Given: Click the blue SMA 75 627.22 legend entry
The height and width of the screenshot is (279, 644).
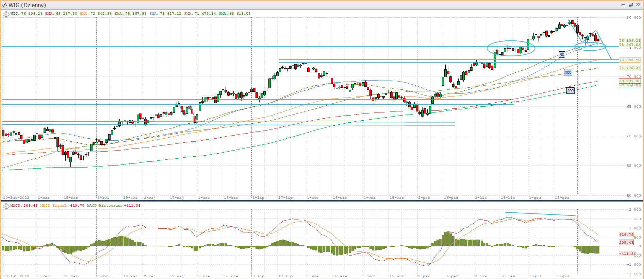Looking at the screenshot, I should pos(165,14).
